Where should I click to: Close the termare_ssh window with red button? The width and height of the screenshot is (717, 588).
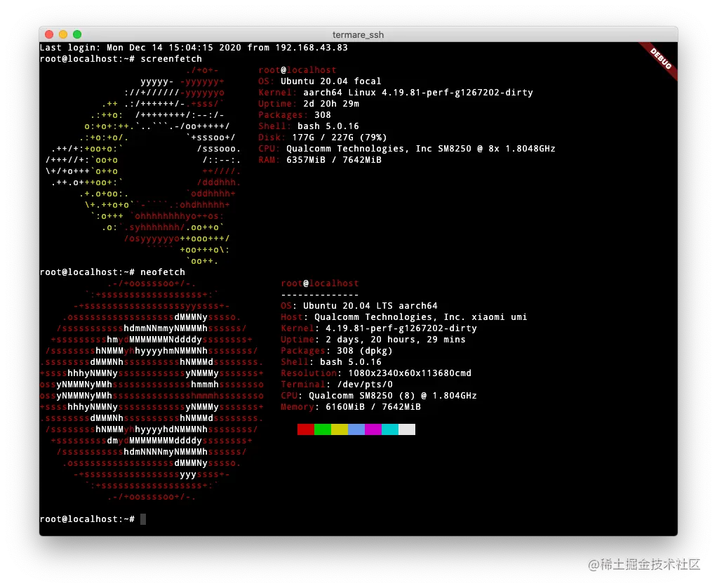coord(49,34)
